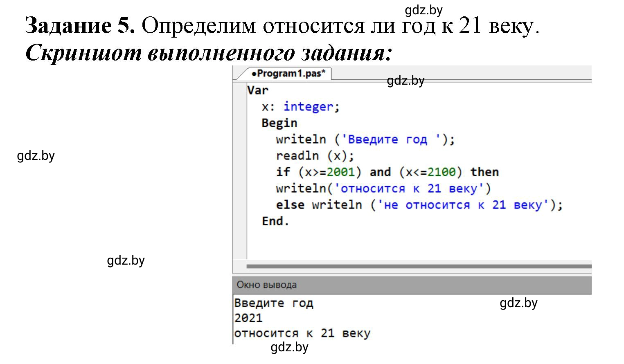Click output line 'относится к 21 веку'

pyautogui.click(x=302, y=333)
